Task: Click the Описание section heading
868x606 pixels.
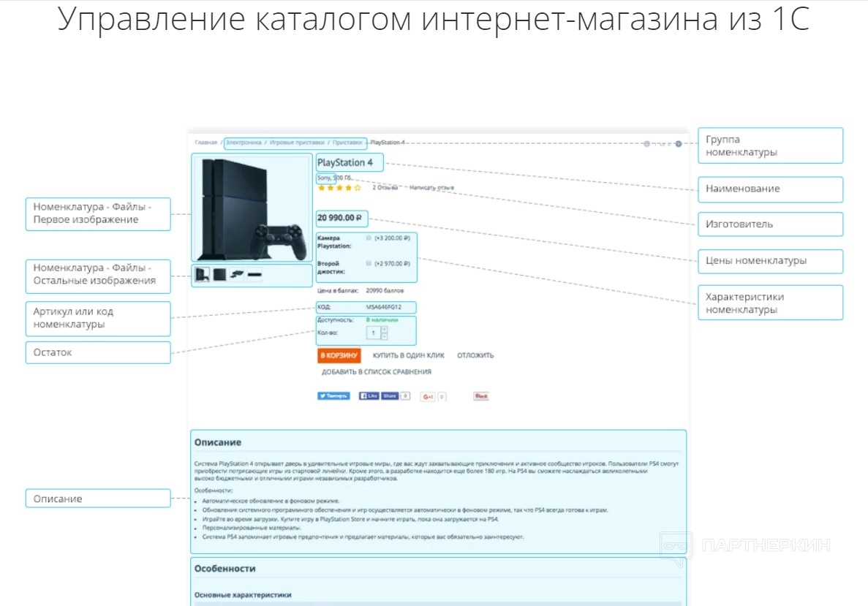Action: point(218,442)
